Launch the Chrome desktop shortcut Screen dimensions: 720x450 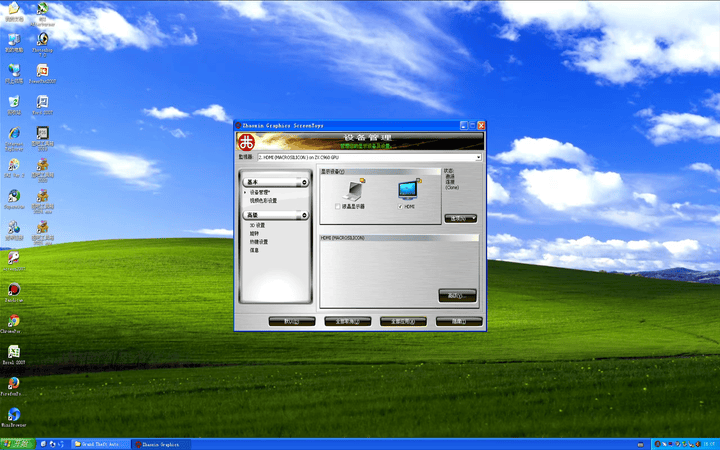click(14, 324)
